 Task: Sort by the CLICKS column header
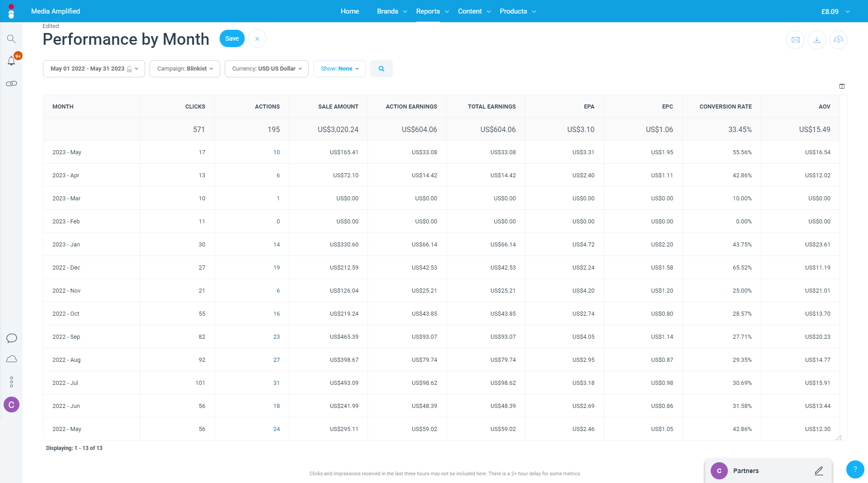(x=195, y=107)
